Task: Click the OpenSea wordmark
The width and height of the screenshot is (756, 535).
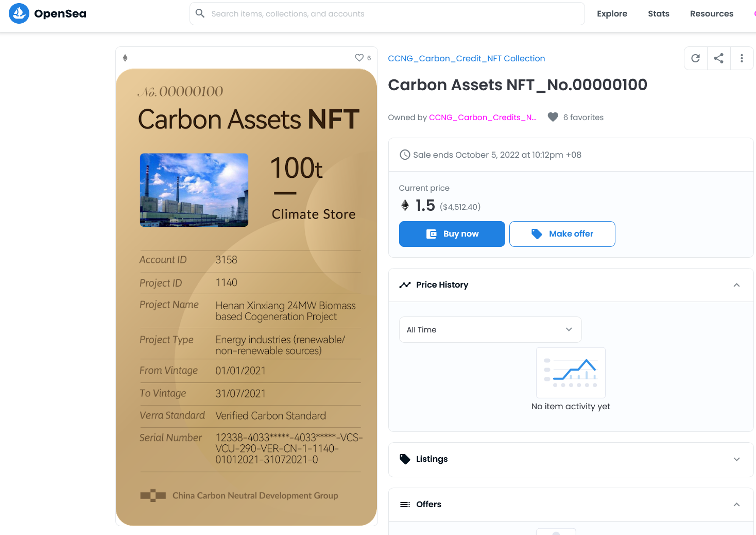Action: pyautogui.click(x=60, y=13)
